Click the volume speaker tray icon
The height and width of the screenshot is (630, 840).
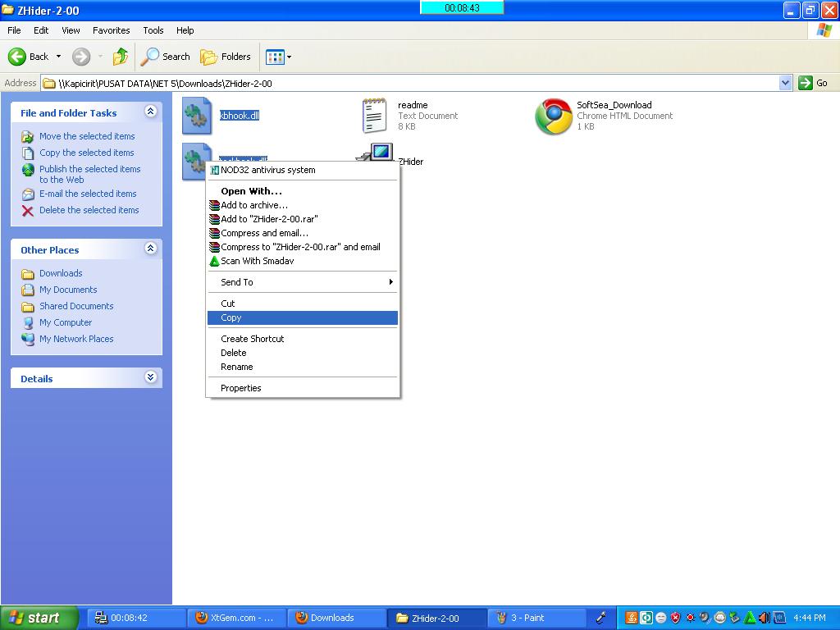point(765,619)
